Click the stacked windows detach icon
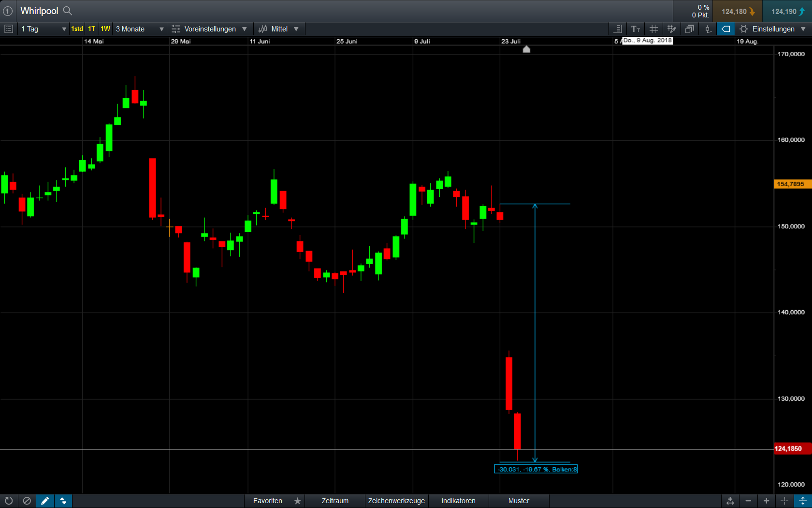This screenshot has width=812, height=508. (690, 29)
